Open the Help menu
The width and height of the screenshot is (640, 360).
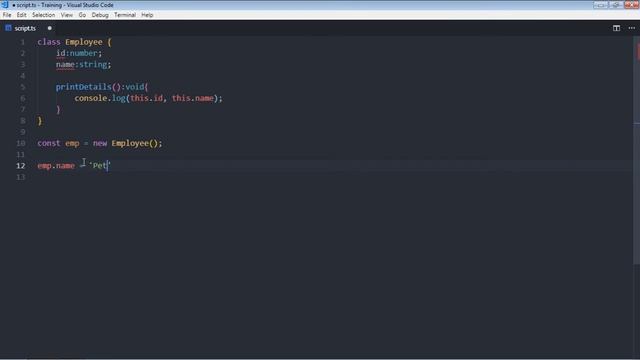(x=147, y=15)
